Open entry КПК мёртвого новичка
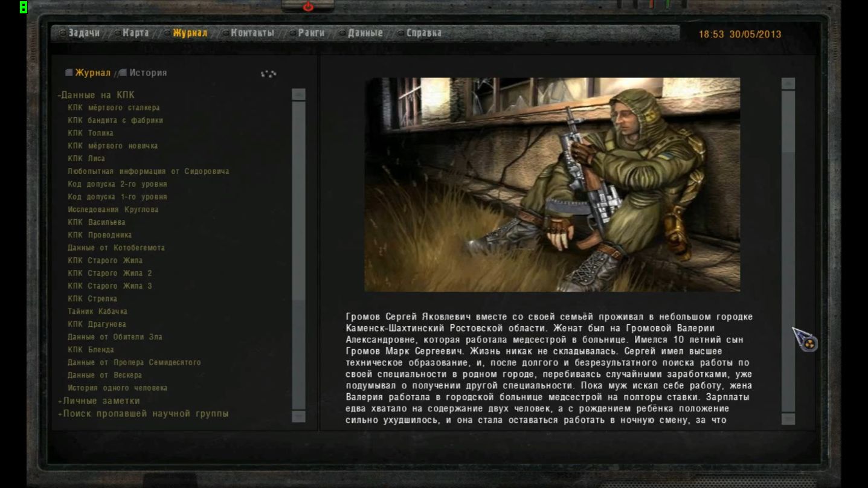Image resolution: width=868 pixels, height=488 pixels. tap(113, 146)
